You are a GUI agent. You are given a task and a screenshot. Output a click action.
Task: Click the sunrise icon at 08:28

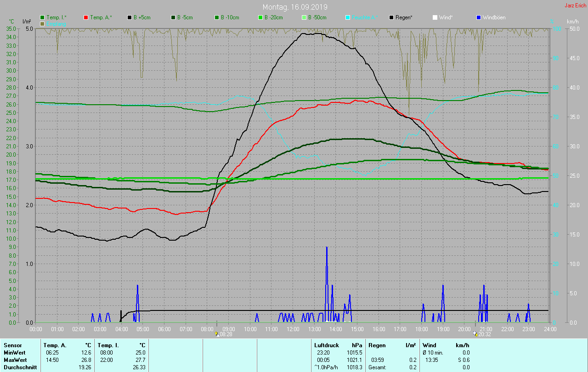(x=217, y=334)
